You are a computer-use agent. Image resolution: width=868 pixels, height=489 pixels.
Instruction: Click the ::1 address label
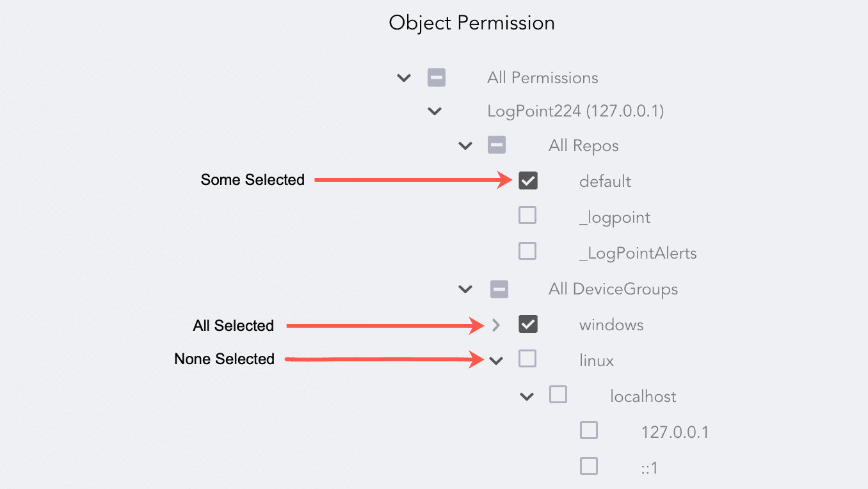649,467
